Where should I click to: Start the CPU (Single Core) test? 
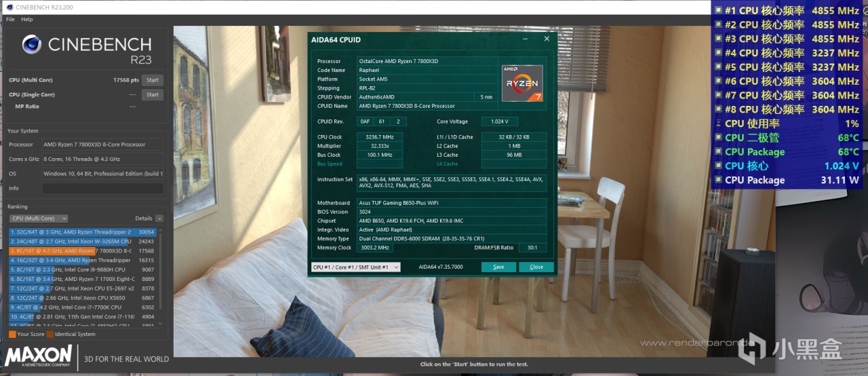[x=153, y=94]
